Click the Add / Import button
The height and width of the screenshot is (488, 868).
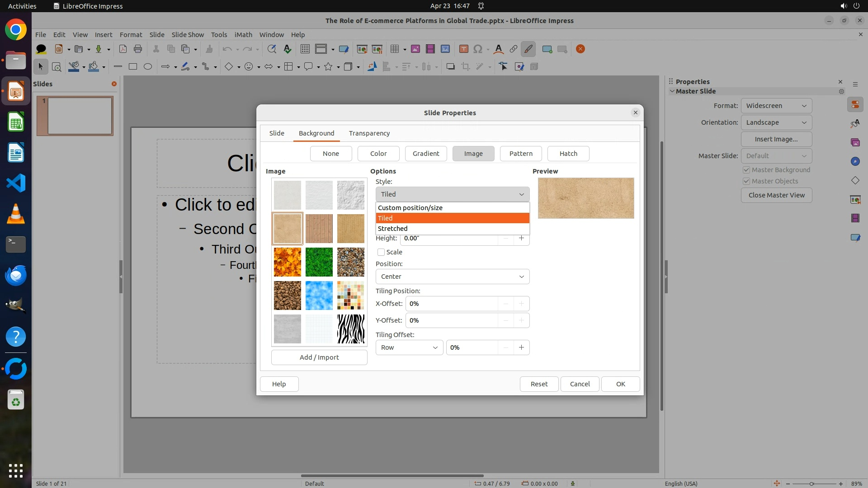319,357
